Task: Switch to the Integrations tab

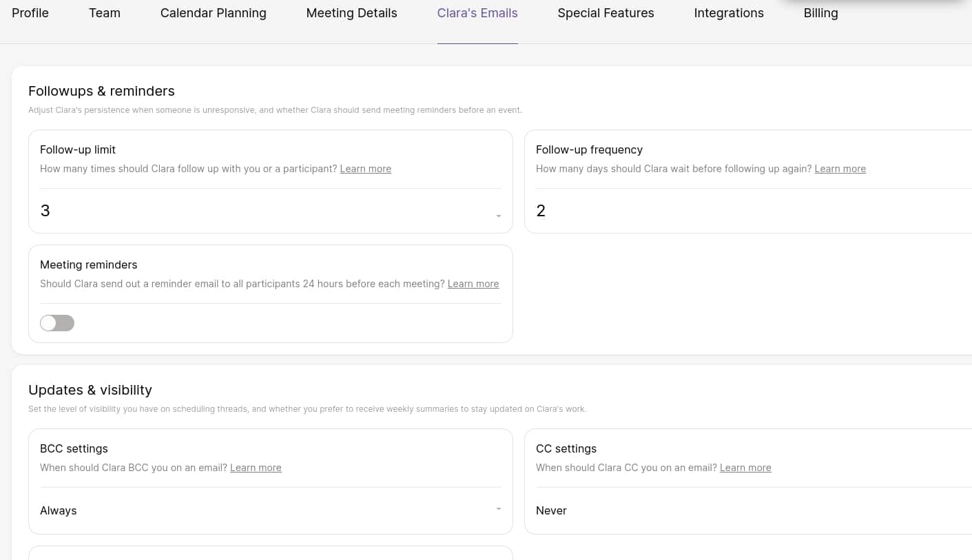Action: coord(729,13)
